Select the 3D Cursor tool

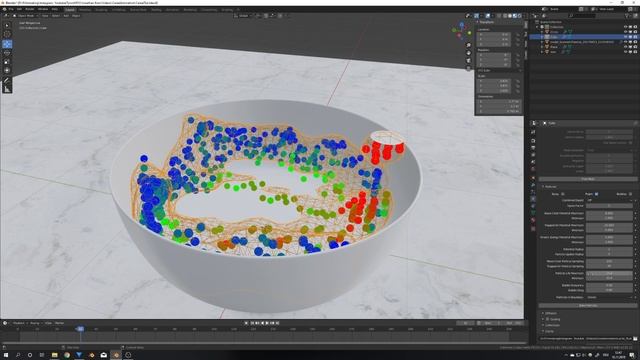[x=7, y=34]
